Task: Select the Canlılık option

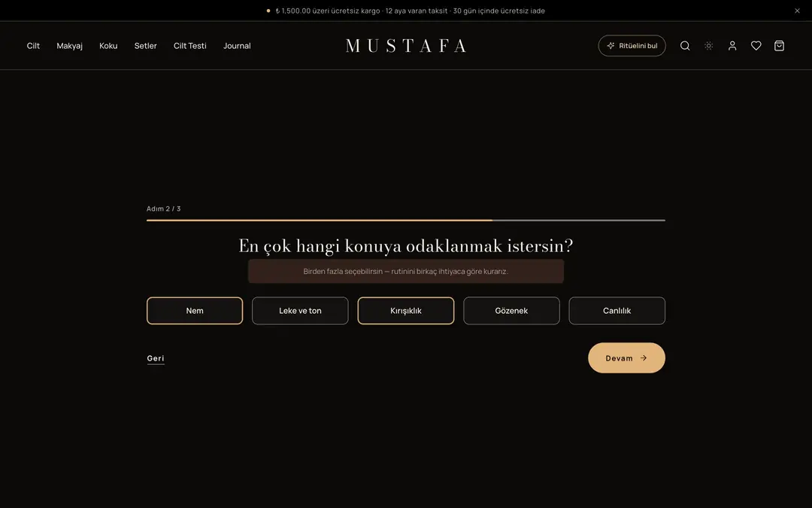Action: [x=617, y=311]
